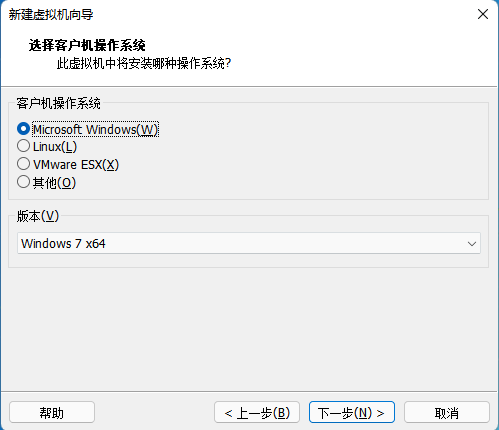Image resolution: width=499 pixels, height=430 pixels.
Task: Click the Microsoft Windows(W) label text
Action: pos(95,129)
